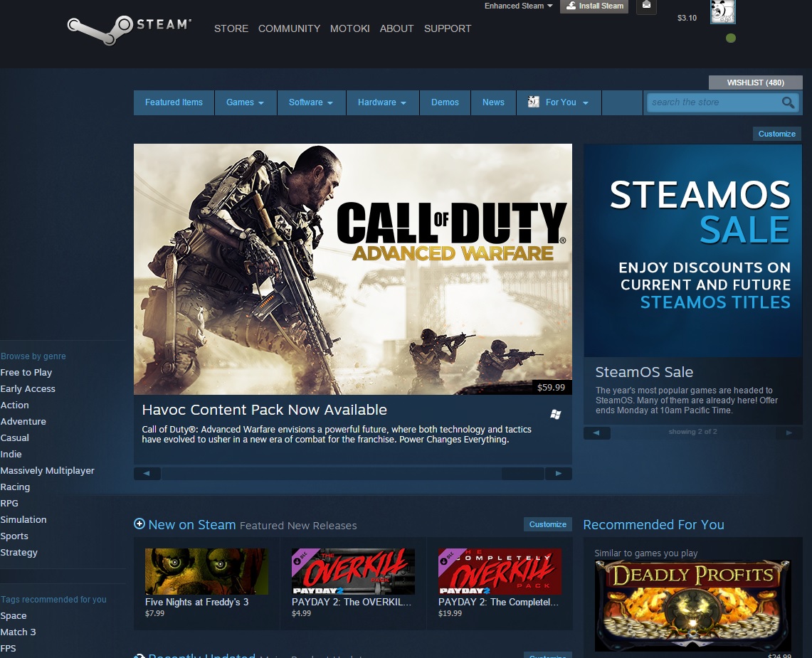
Task: Open Five Nights at Freddy's 3 thumbnail
Action: pyautogui.click(x=206, y=571)
